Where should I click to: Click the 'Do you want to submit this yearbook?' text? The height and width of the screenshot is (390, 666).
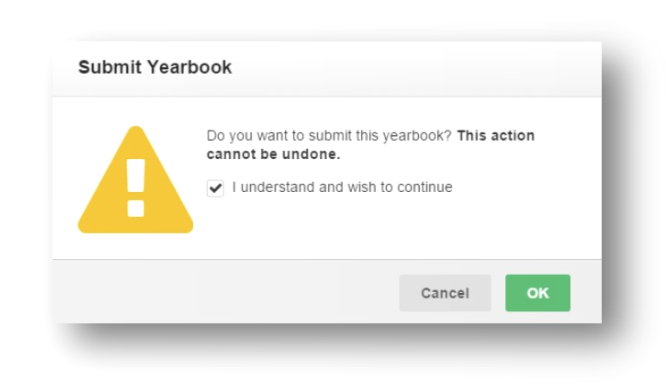coord(329,136)
